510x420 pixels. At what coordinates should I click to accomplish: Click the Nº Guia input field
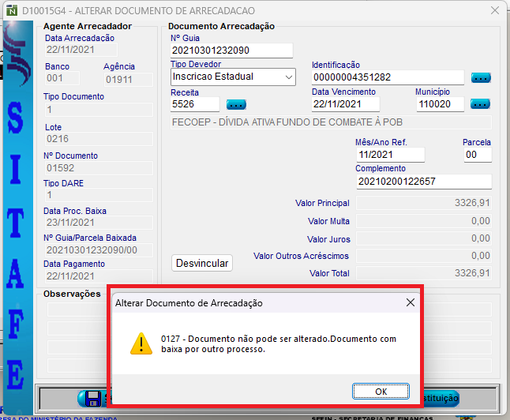pos(231,51)
